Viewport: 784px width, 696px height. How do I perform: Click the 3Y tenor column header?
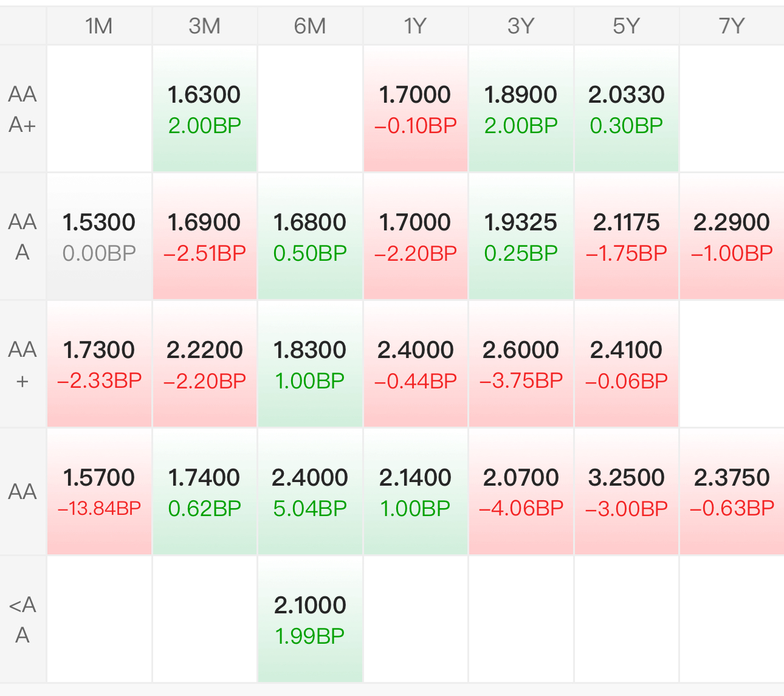click(521, 26)
